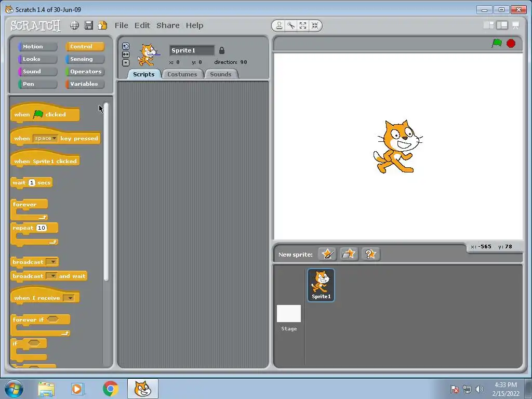Open the Action Center flag icon

click(454, 389)
